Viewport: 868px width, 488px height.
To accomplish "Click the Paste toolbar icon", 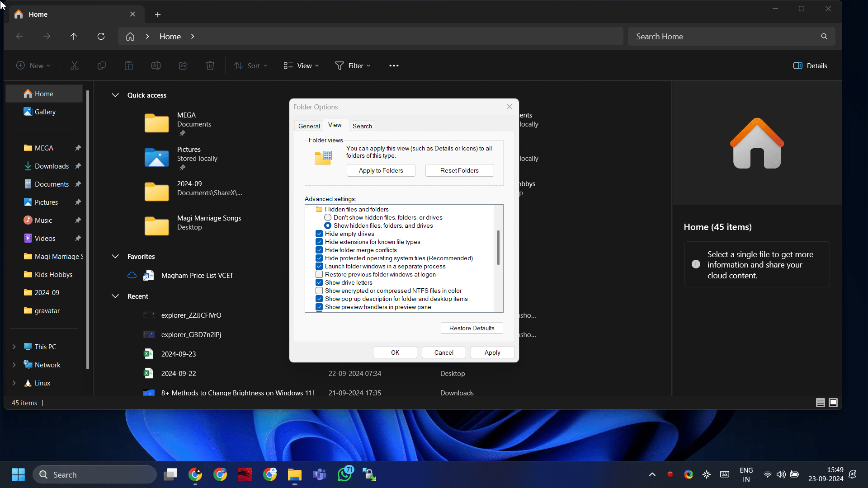I will tap(129, 66).
